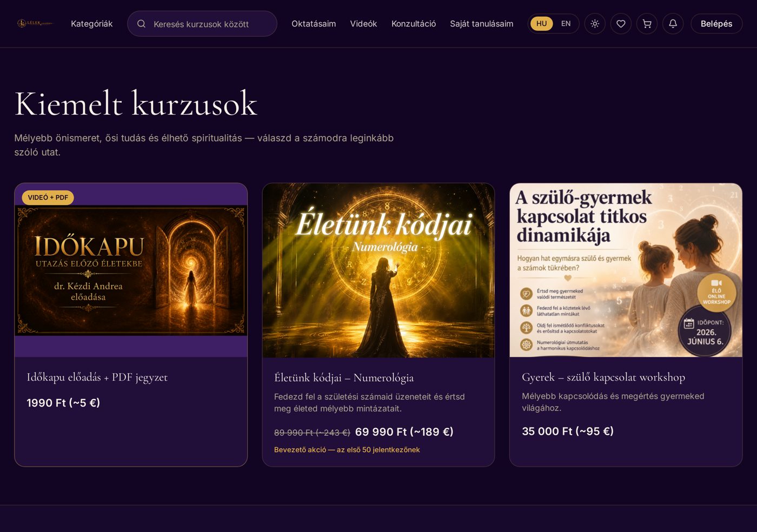Click the Belépés login button

(716, 24)
